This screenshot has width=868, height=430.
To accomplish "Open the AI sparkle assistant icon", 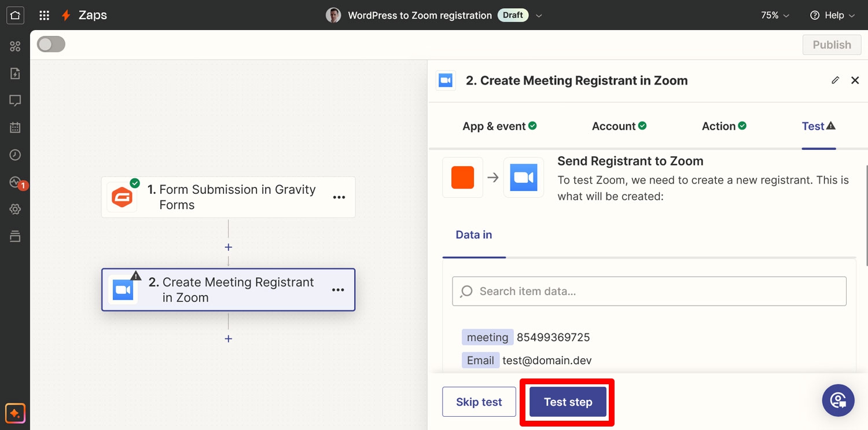I will tap(15, 414).
